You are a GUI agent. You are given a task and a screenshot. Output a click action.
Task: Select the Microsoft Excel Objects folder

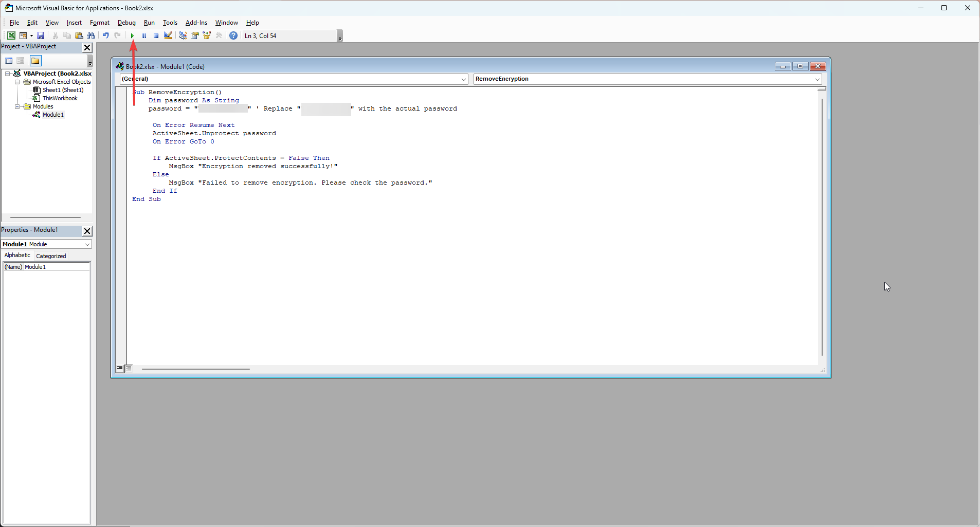[62, 82]
